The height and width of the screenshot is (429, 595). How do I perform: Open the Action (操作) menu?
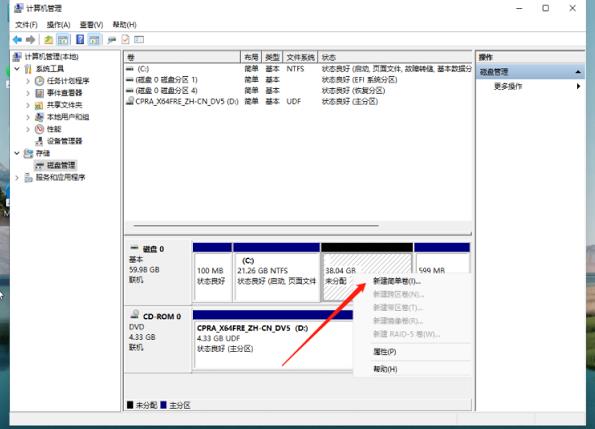point(58,25)
